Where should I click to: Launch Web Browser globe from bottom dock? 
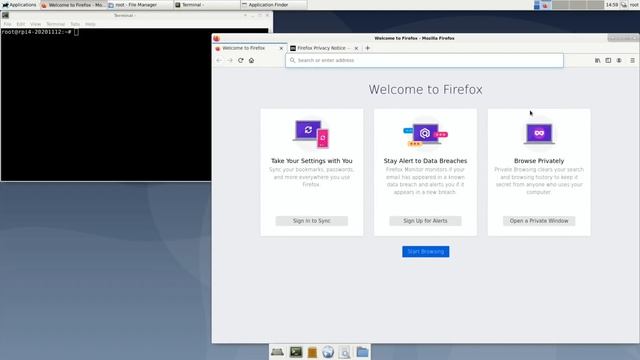pos(328,352)
